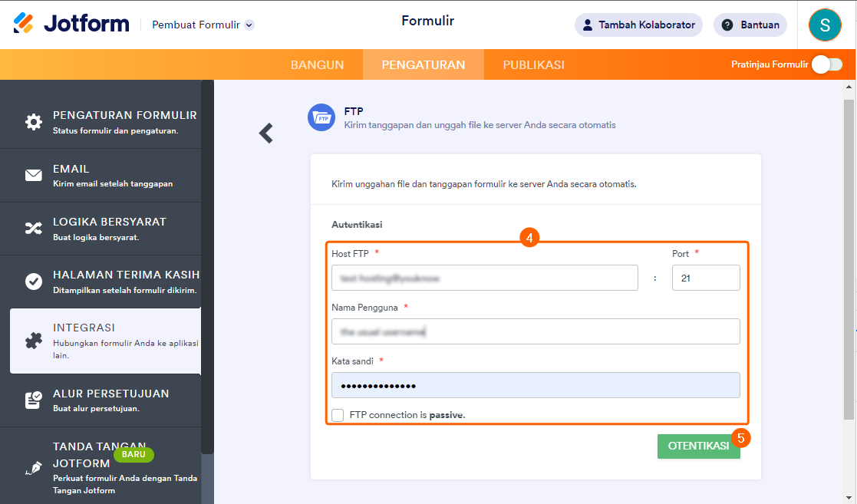Click the Email envelope icon

[34, 175]
